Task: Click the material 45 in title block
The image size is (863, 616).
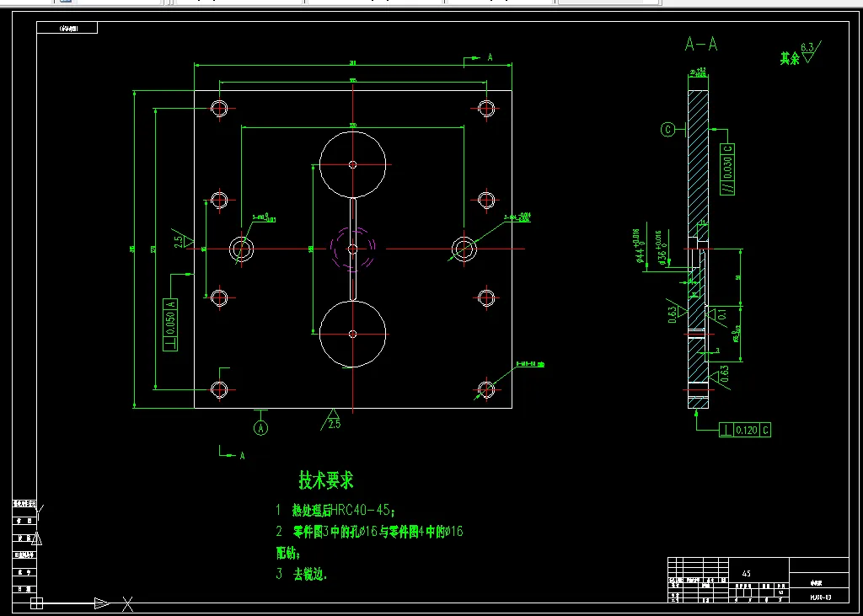Action: pos(747,574)
